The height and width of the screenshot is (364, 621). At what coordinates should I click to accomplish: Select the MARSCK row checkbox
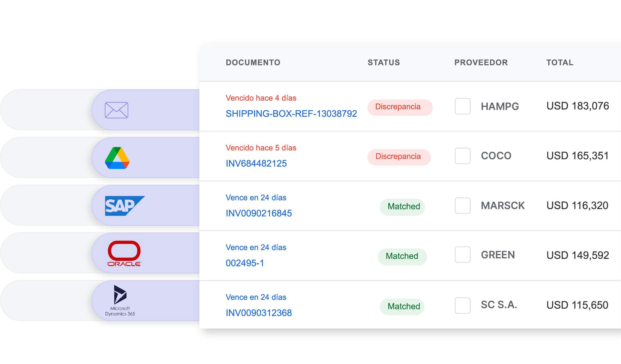coord(463,206)
